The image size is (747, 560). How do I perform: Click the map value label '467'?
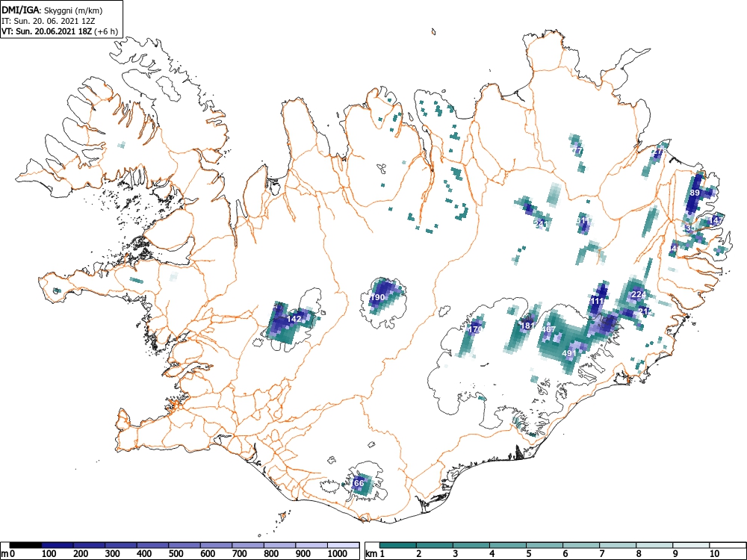pyautogui.click(x=549, y=329)
